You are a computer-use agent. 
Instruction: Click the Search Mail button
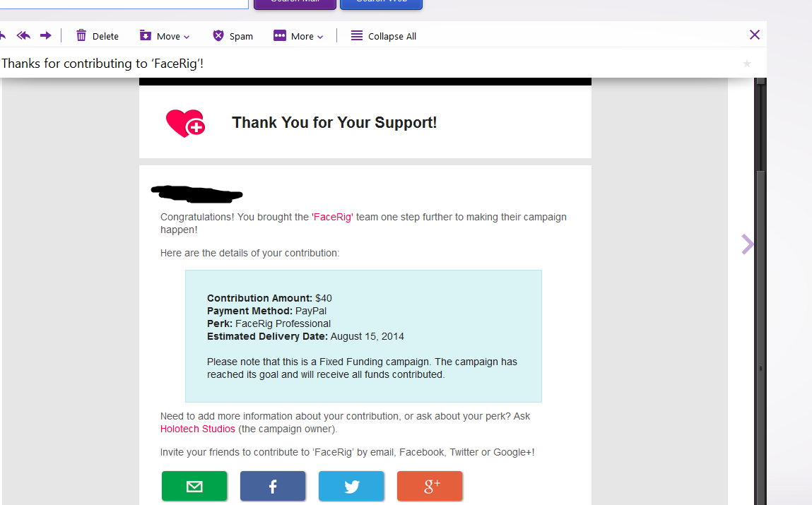[x=295, y=3]
